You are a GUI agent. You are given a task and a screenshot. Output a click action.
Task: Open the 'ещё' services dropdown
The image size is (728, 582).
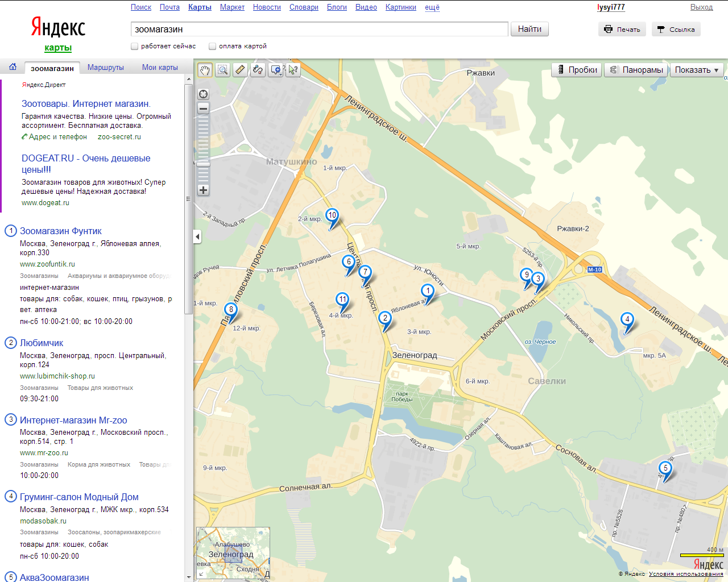432,7
